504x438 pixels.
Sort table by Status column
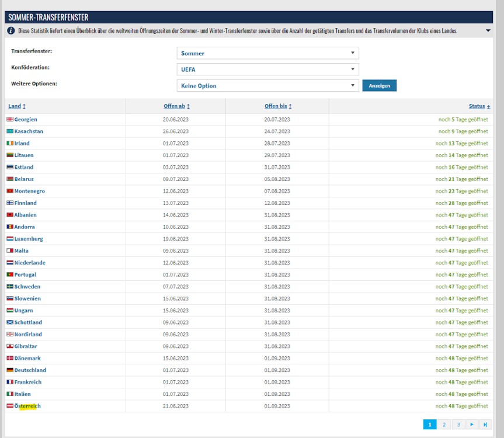pos(479,106)
